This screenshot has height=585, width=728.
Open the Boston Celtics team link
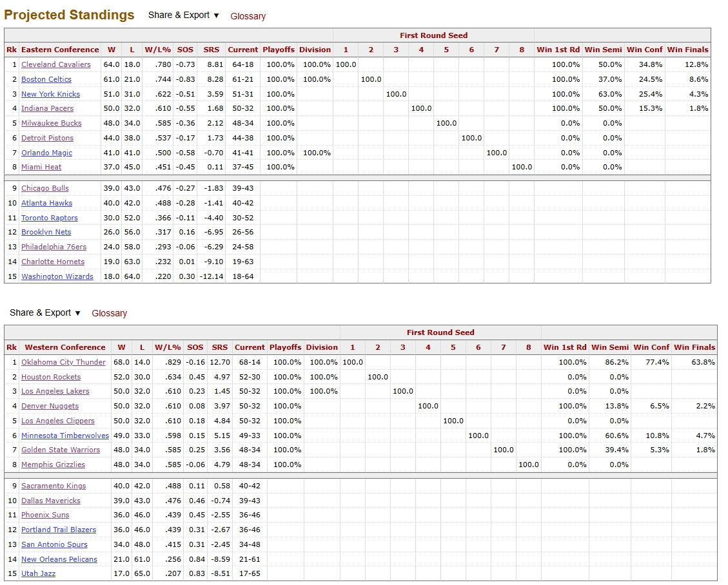(46, 79)
